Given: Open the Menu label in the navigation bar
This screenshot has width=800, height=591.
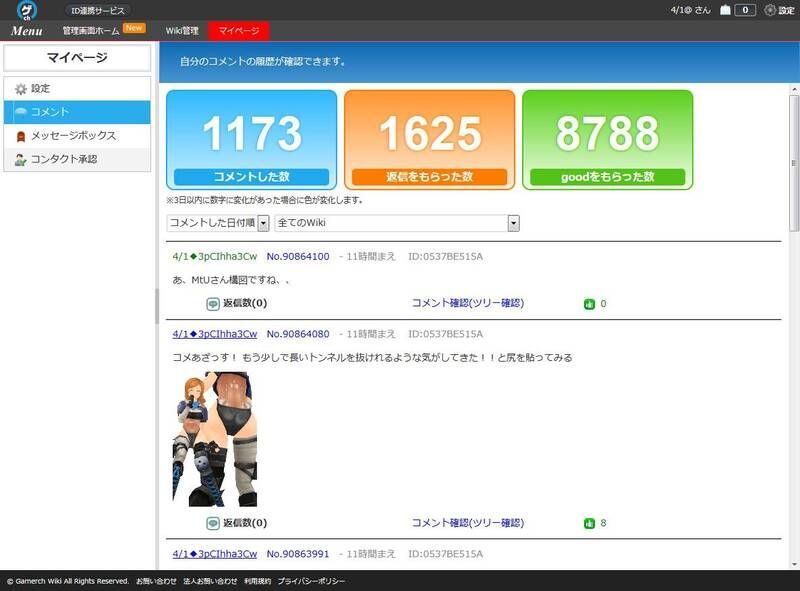Looking at the screenshot, I should tap(27, 31).
